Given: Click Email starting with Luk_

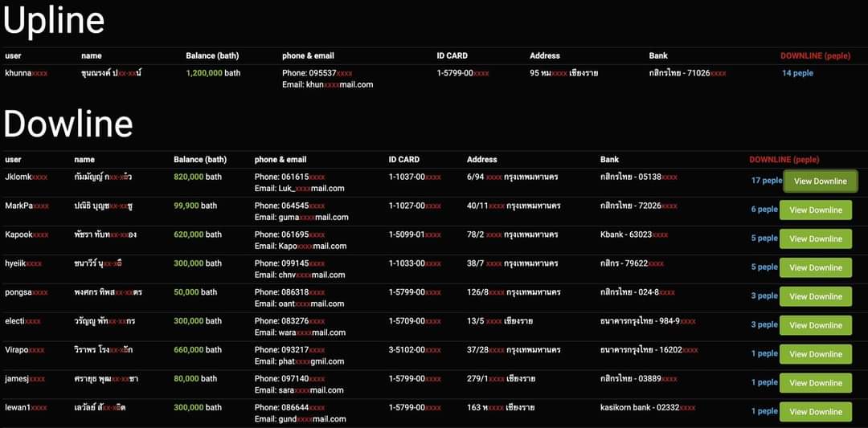Looking at the screenshot, I should click(x=300, y=189).
